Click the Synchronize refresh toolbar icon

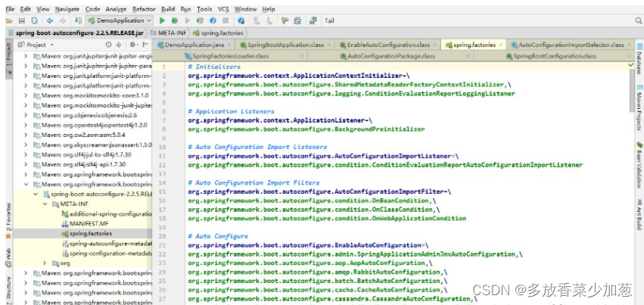[x=35, y=20]
